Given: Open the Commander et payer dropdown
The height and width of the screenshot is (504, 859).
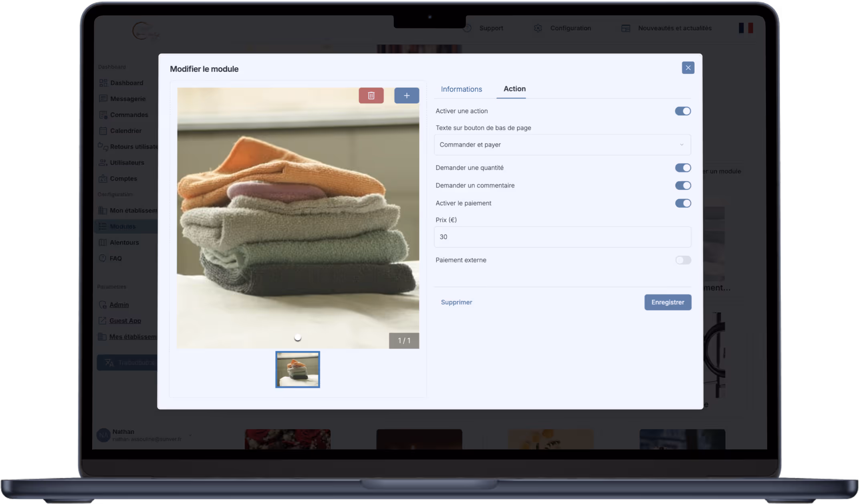Looking at the screenshot, I should tap(562, 145).
